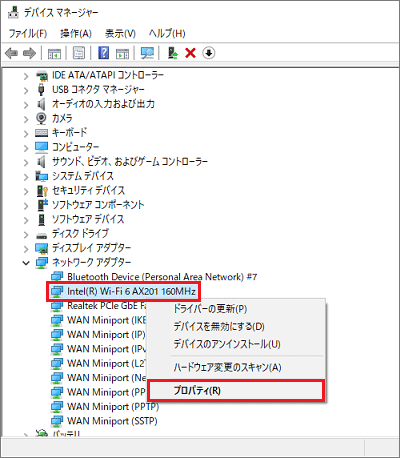Open the ファイル(F) menu
The height and width of the screenshot is (458, 400).
point(27,33)
